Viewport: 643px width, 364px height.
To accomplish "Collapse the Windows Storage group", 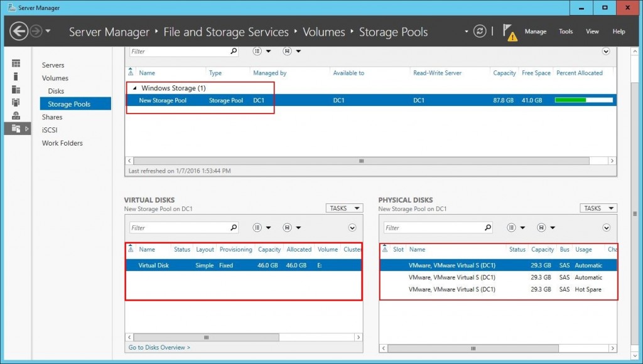I will (x=134, y=88).
